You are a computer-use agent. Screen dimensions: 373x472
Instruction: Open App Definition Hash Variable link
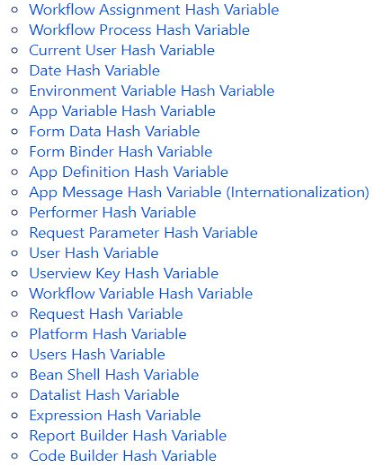click(x=129, y=172)
